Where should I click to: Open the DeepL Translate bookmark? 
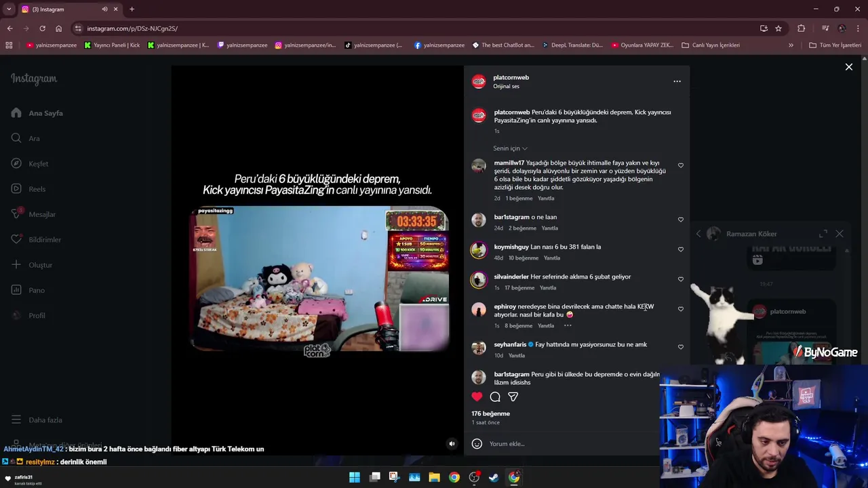[x=572, y=45]
